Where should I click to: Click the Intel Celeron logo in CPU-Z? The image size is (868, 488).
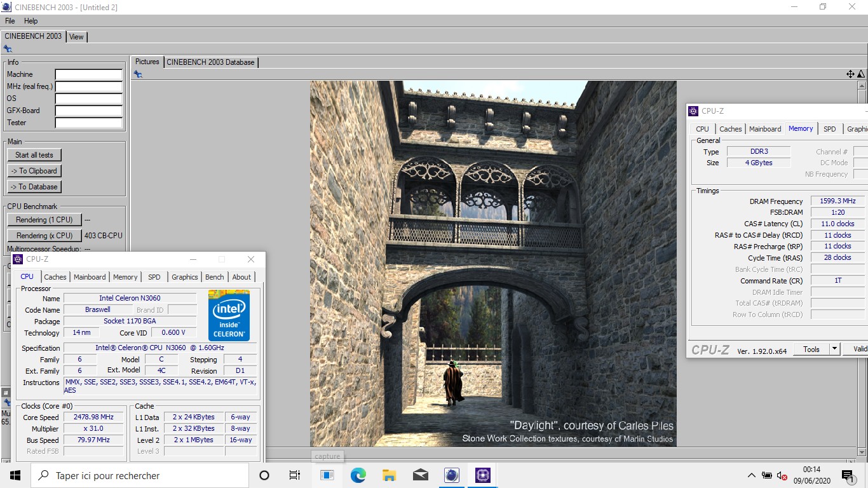coord(229,315)
